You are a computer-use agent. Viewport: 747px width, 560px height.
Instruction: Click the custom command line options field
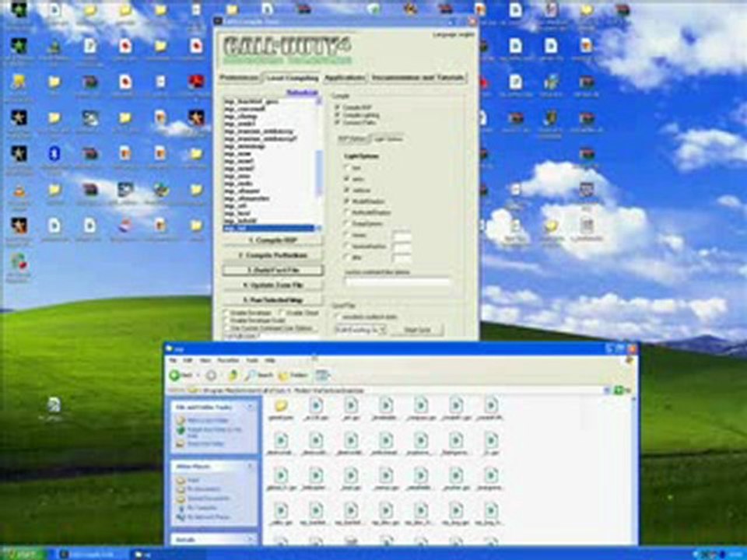pos(397,282)
